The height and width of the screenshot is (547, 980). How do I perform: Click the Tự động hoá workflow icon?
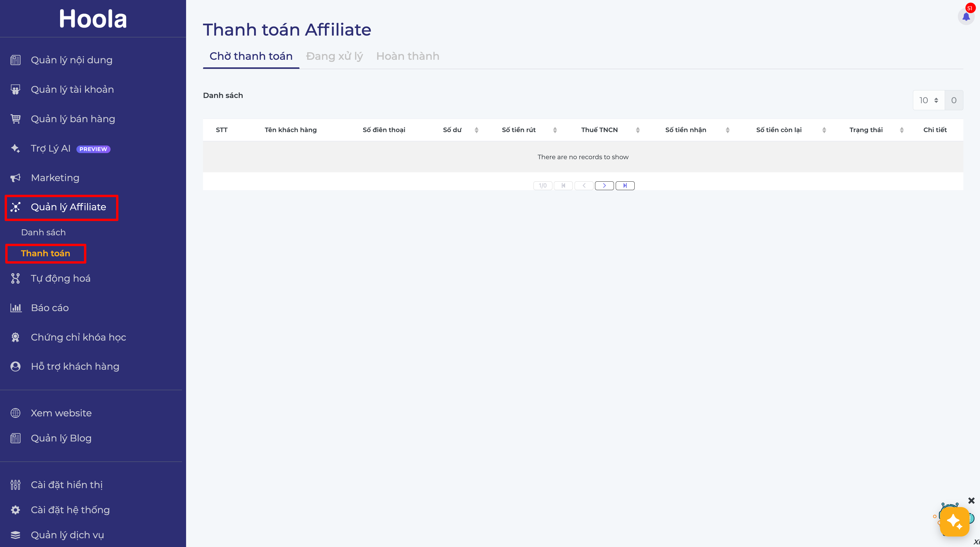tap(15, 278)
